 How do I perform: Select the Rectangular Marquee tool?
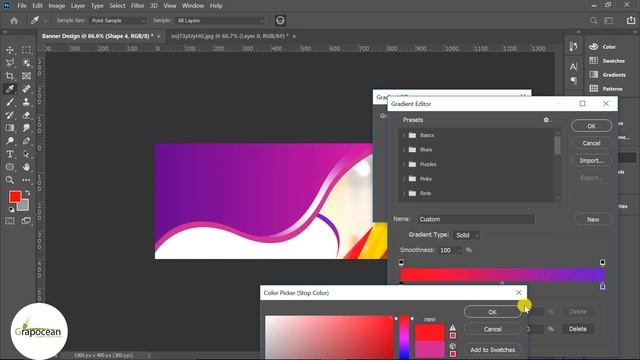pyautogui.click(x=26, y=50)
